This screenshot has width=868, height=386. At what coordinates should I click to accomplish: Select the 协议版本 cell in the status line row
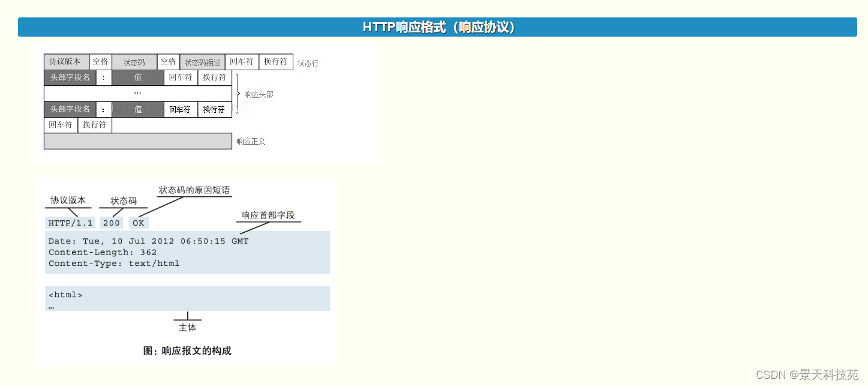[x=67, y=62]
